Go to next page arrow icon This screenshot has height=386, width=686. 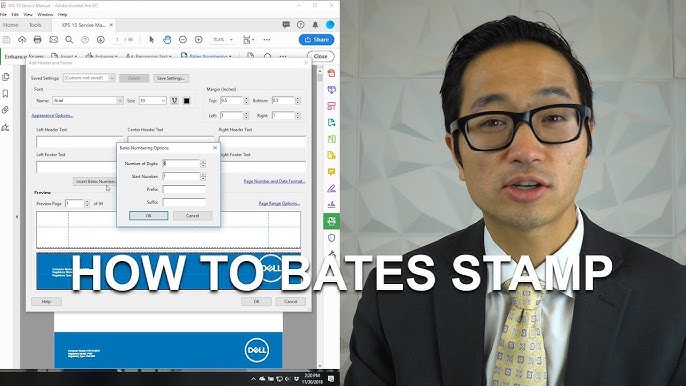tap(101, 40)
